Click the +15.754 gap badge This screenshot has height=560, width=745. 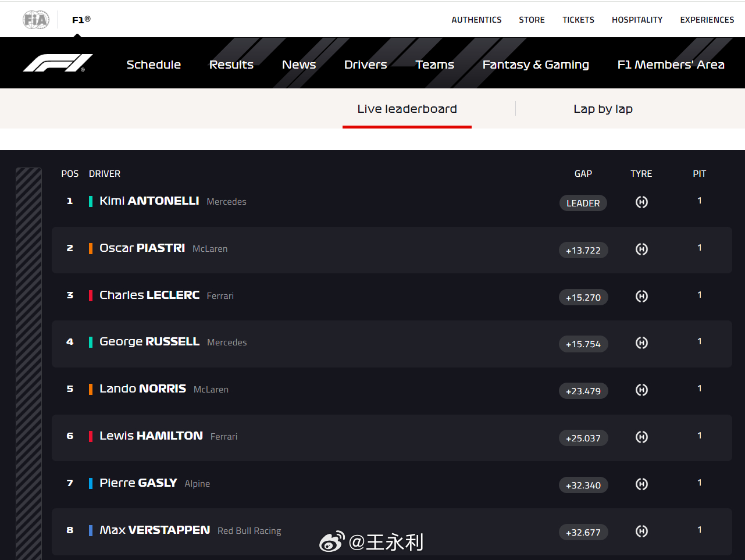583,344
